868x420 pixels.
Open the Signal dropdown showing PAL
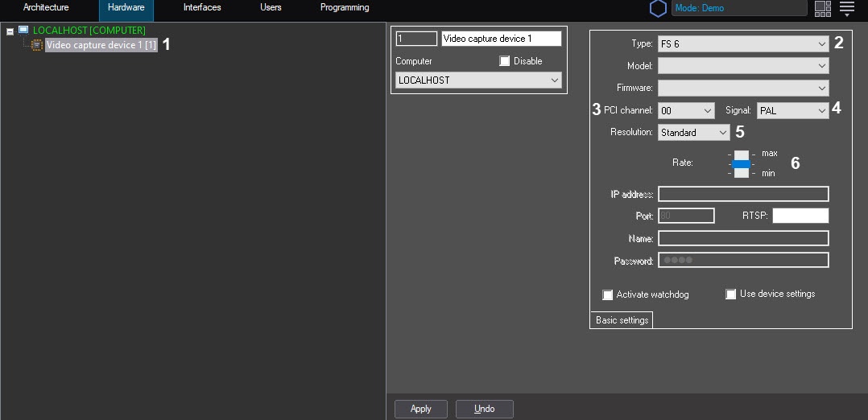[792, 111]
